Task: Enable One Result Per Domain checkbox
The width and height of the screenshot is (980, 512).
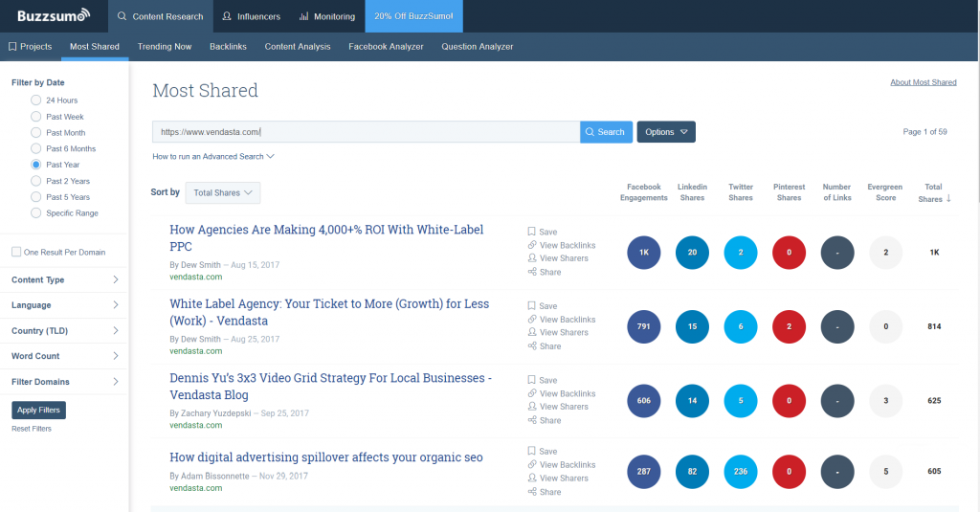Action: (x=16, y=253)
